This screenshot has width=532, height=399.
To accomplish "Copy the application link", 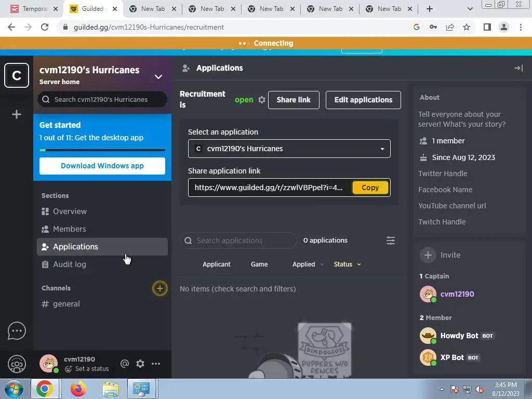I will [x=370, y=188].
